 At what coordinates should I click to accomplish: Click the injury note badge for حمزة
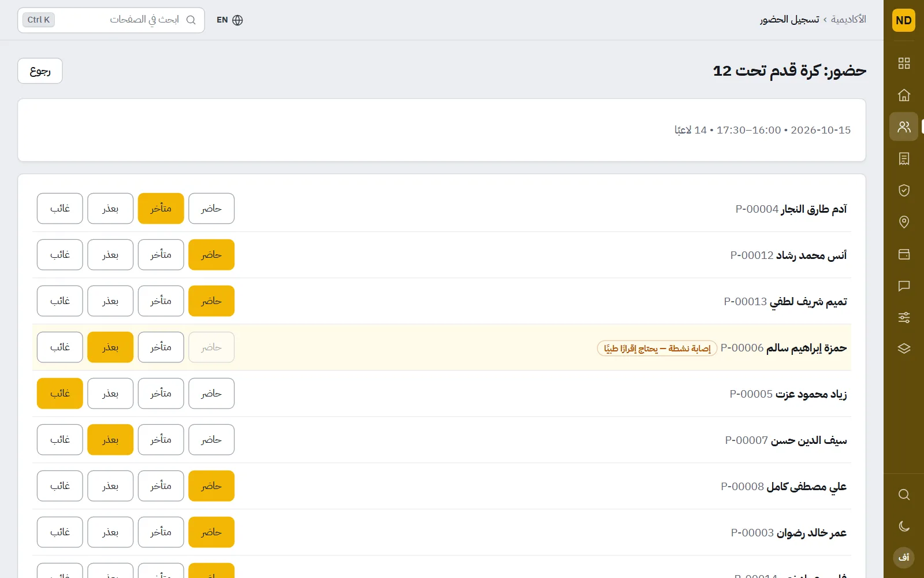click(657, 348)
